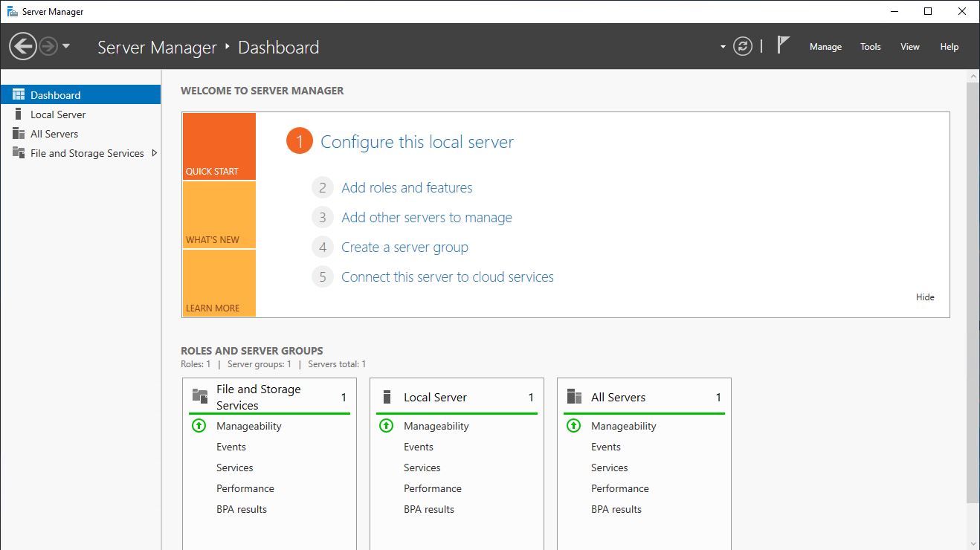Open BPA results in Local Server tile

click(429, 509)
